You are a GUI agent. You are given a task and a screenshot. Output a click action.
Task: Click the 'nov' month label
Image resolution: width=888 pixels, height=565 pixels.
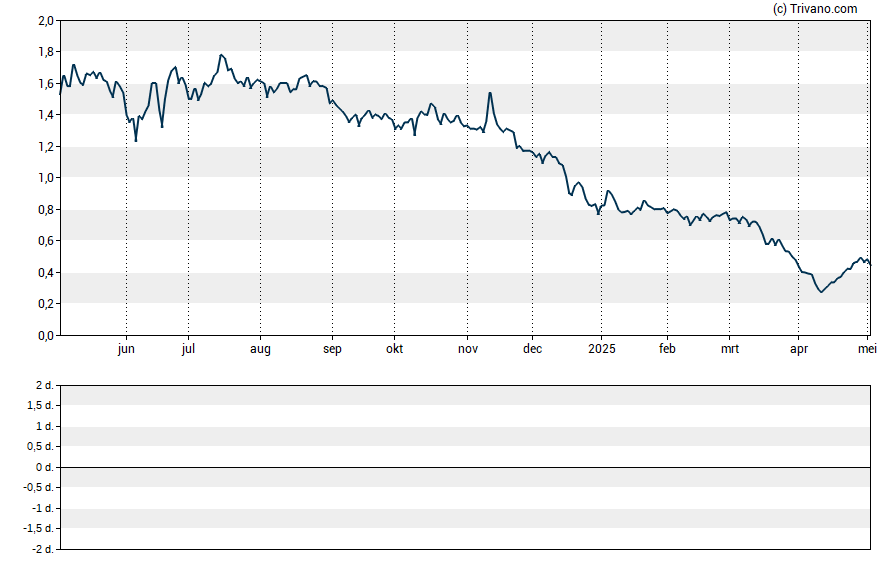point(468,349)
